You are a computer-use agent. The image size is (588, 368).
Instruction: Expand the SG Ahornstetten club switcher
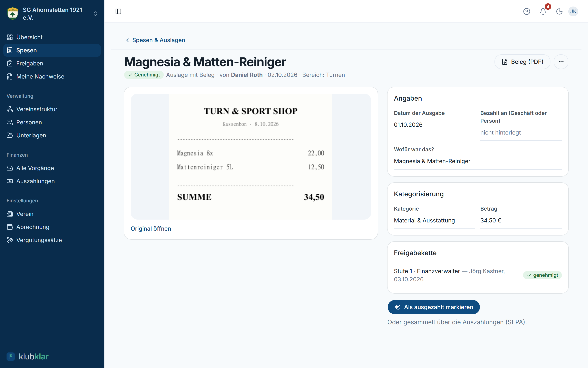[x=95, y=14]
